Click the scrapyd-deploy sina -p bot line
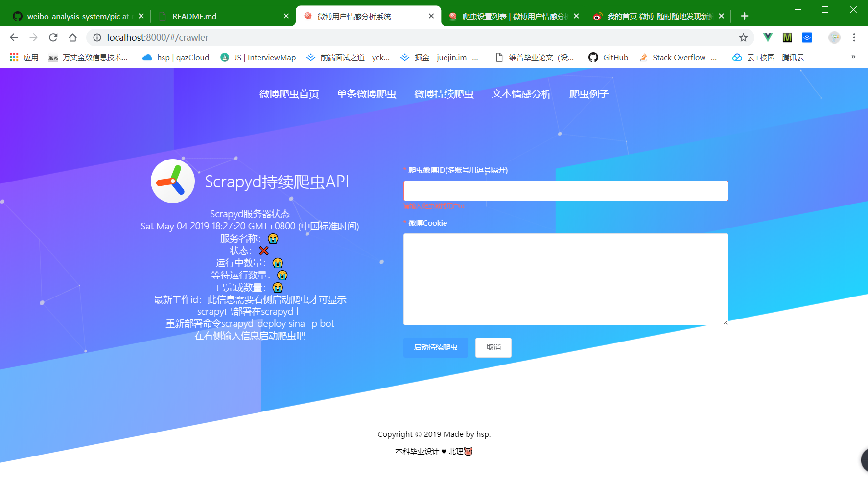The height and width of the screenshot is (479, 868). point(250,323)
